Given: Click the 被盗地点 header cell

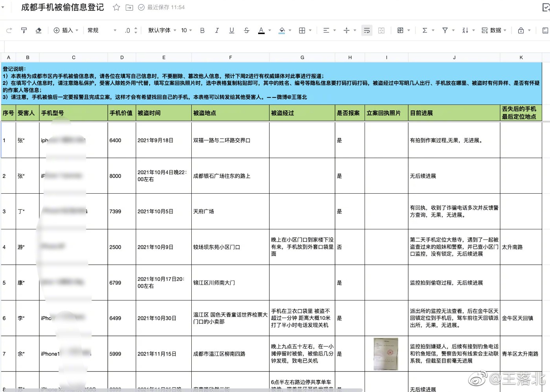Looking at the screenshot, I should click(x=230, y=113).
